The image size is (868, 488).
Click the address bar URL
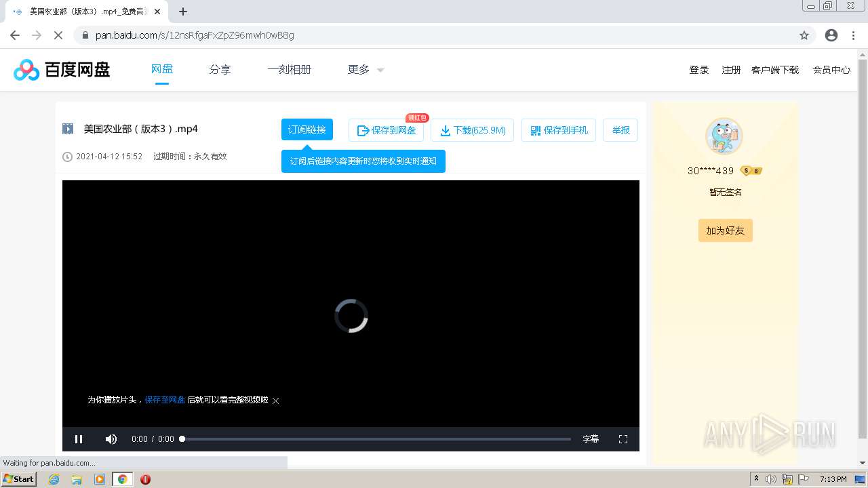(195, 35)
